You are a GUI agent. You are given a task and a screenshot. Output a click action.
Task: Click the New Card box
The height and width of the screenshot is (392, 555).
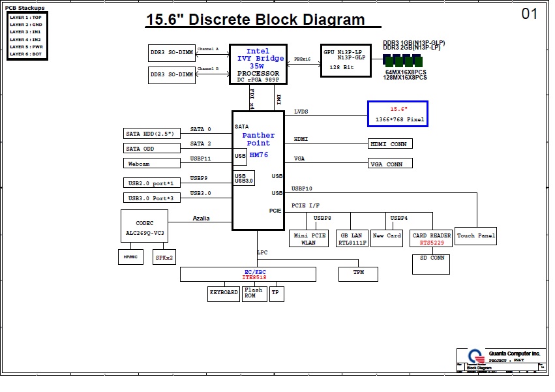[387, 238]
